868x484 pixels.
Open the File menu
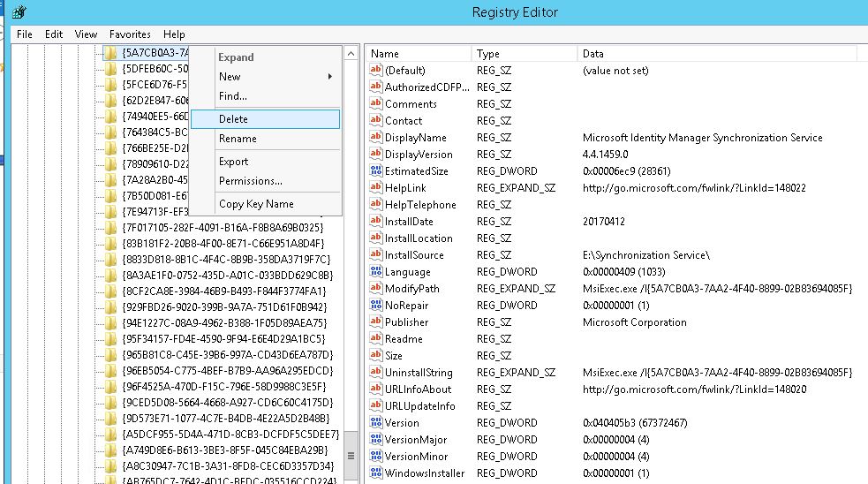tap(25, 34)
